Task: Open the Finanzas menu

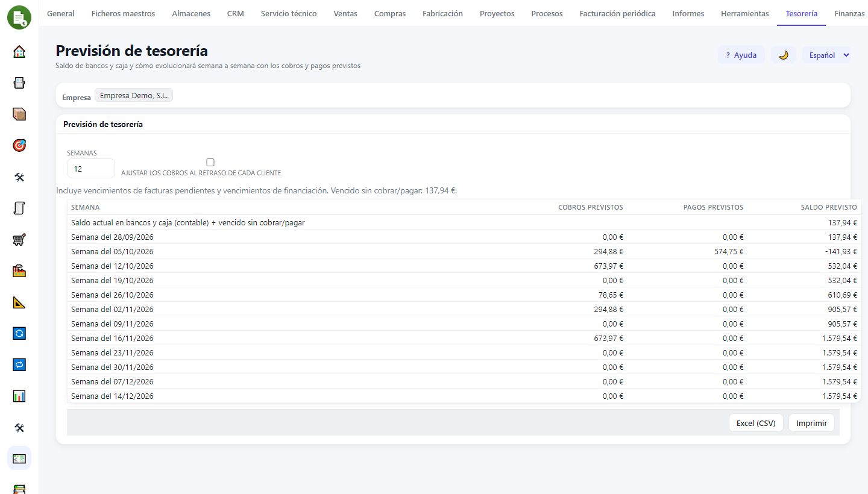Action: (x=850, y=13)
